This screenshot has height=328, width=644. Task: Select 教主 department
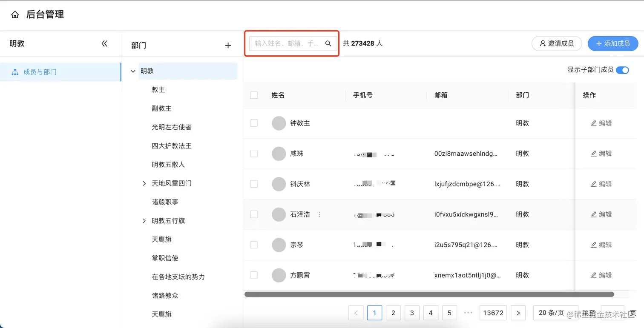(x=158, y=90)
